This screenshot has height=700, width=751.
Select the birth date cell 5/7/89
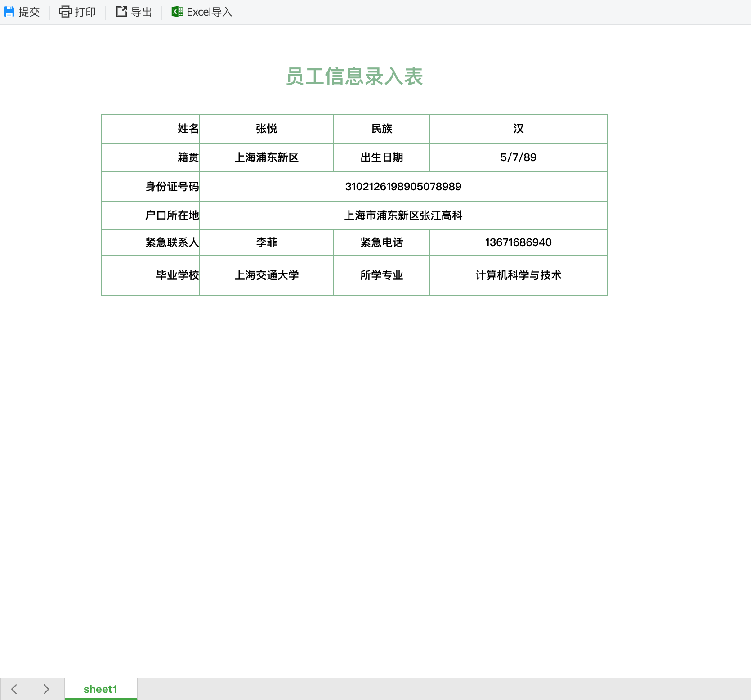click(x=519, y=157)
